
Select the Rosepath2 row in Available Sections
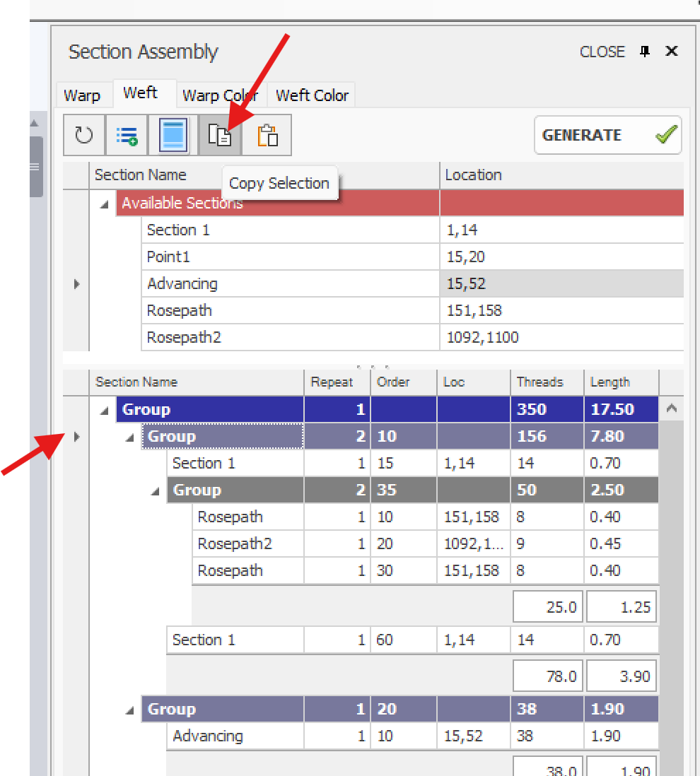click(x=184, y=338)
